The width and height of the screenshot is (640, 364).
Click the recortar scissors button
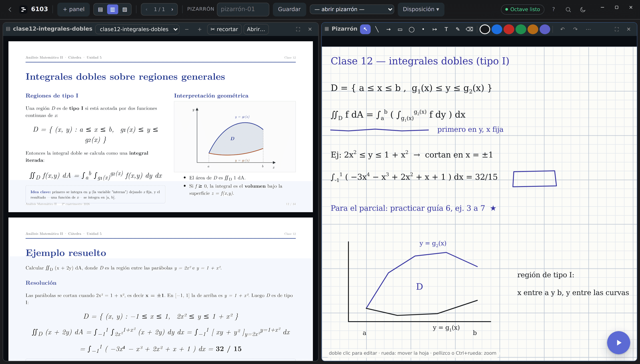click(224, 29)
